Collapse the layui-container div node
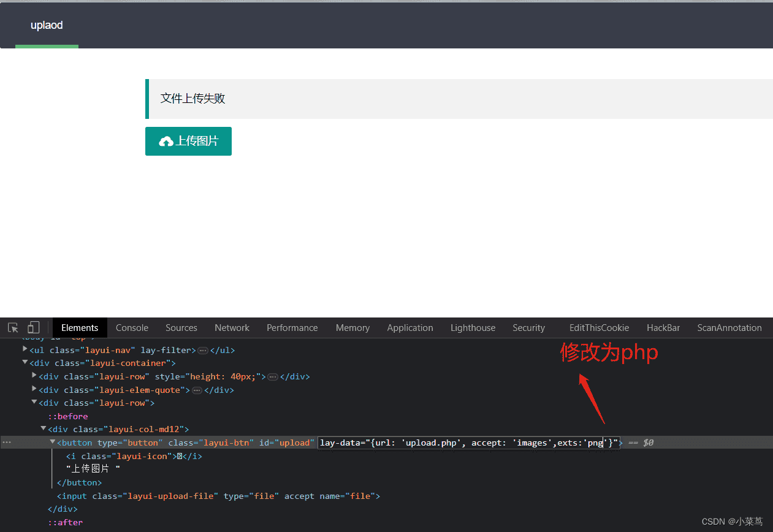 pyautogui.click(x=25, y=362)
